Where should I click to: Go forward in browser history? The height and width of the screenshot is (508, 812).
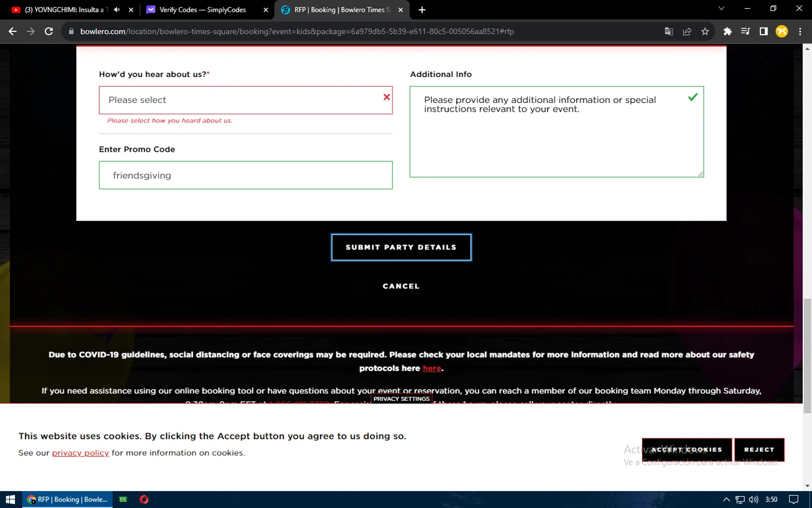tap(31, 31)
